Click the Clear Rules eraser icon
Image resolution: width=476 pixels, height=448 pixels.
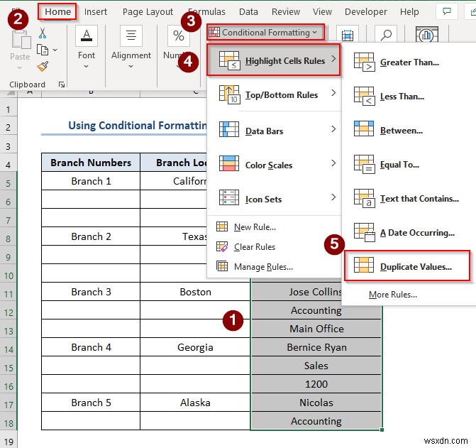click(x=222, y=246)
